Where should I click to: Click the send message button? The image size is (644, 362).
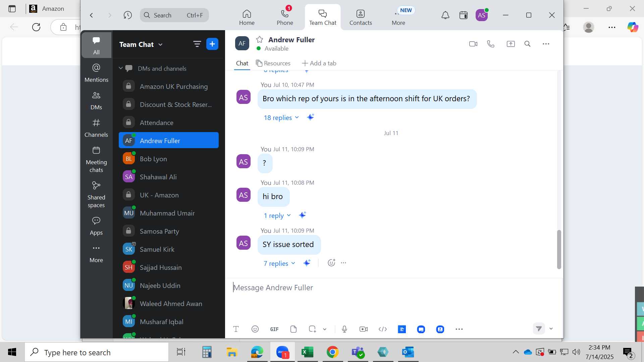click(x=539, y=328)
